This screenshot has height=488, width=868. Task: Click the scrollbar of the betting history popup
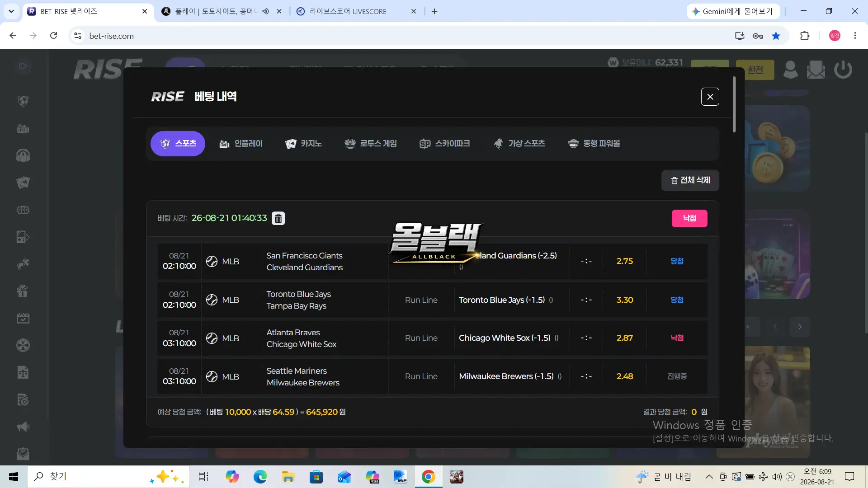point(734,105)
